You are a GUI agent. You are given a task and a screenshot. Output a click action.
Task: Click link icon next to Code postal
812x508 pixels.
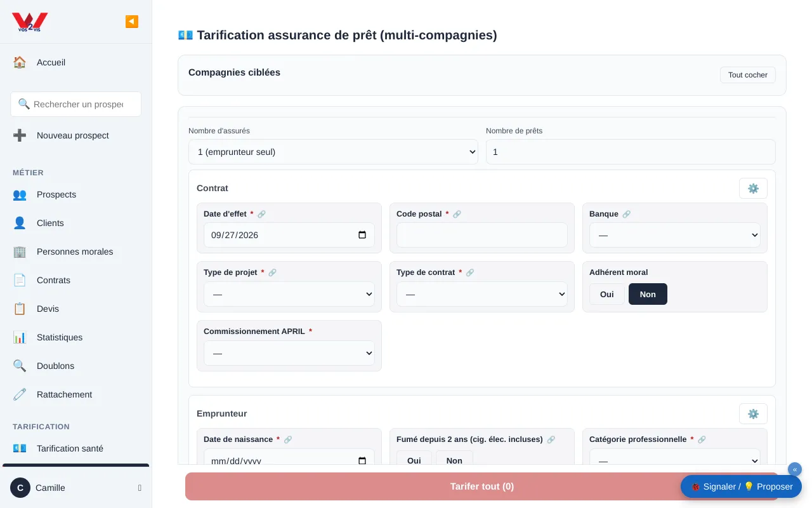coord(457,214)
